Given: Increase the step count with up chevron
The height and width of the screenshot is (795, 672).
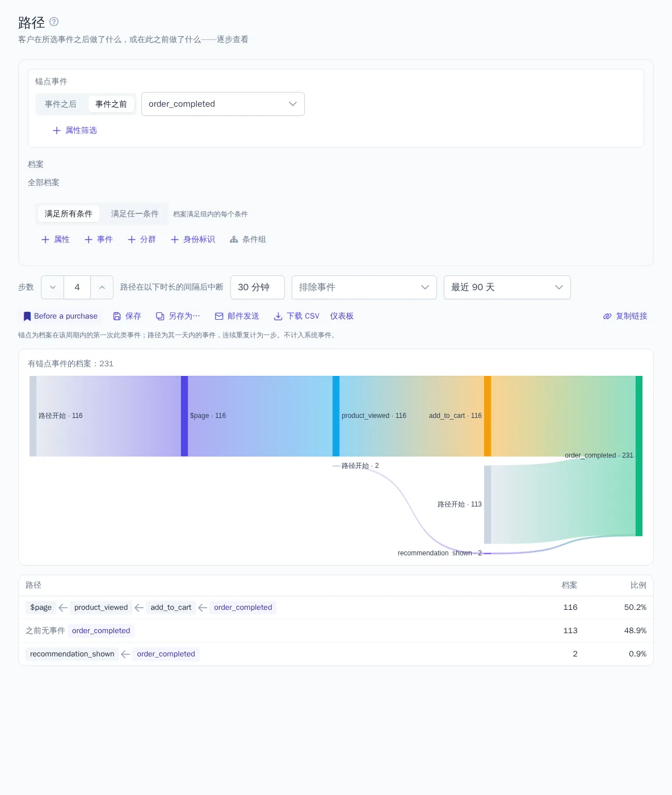Looking at the screenshot, I should pyautogui.click(x=102, y=287).
